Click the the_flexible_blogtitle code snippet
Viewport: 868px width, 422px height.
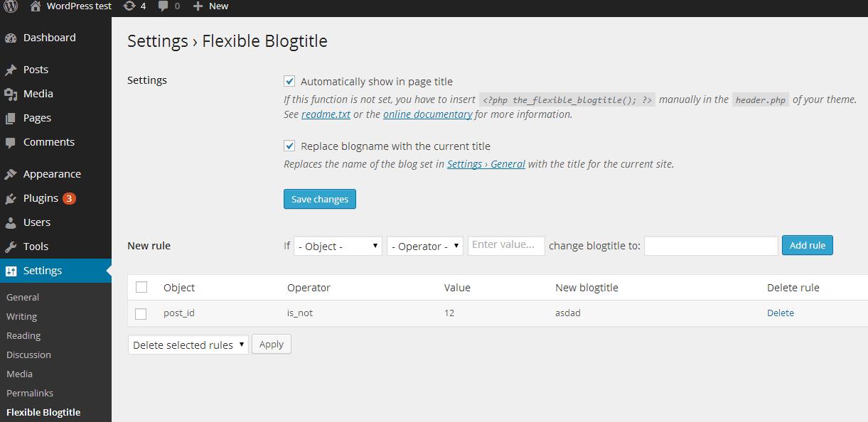tap(567, 100)
